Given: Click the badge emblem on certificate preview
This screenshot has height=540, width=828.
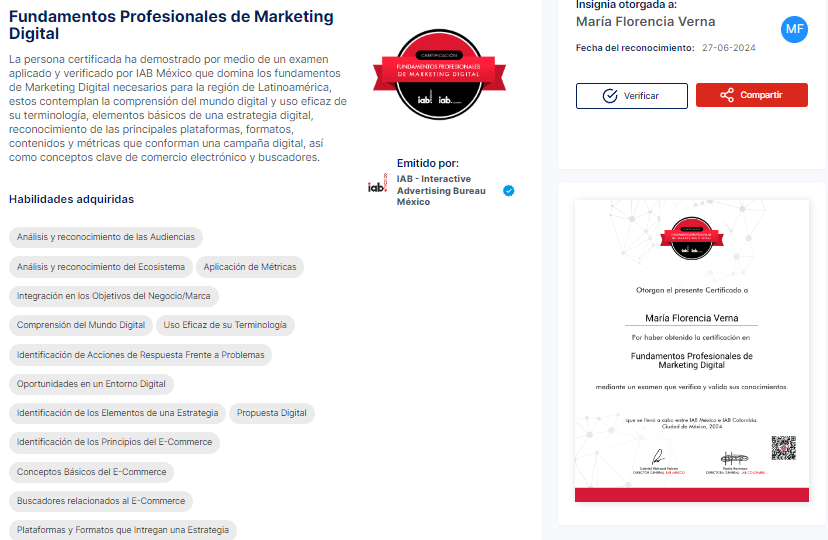Looking at the screenshot, I should tap(691, 238).
